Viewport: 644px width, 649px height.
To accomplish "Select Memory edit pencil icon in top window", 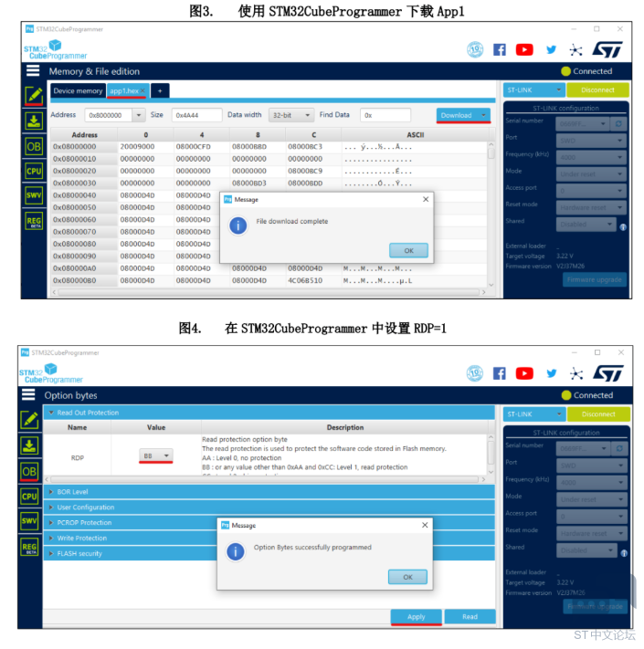I will point(34,96).
